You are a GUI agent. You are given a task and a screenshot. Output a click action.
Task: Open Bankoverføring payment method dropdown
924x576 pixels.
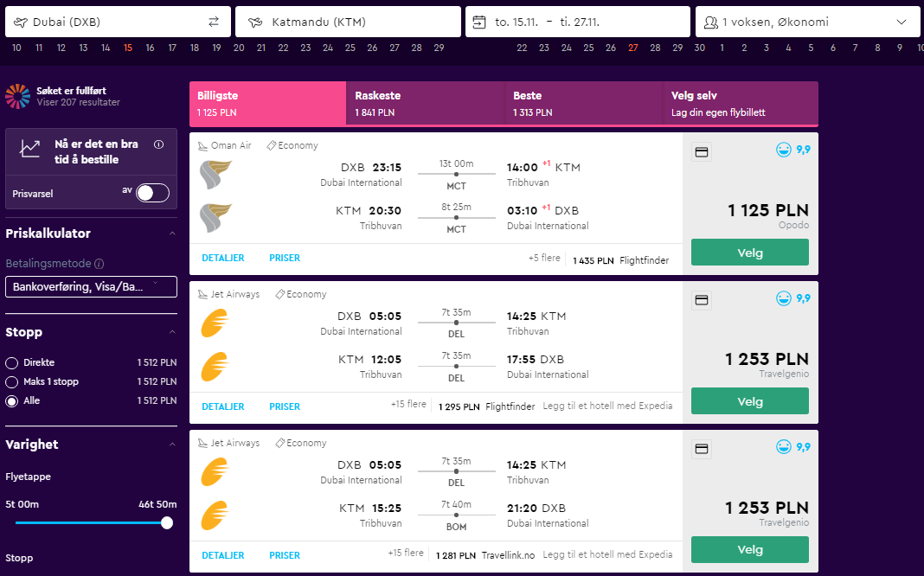click(x=92, y=287)
